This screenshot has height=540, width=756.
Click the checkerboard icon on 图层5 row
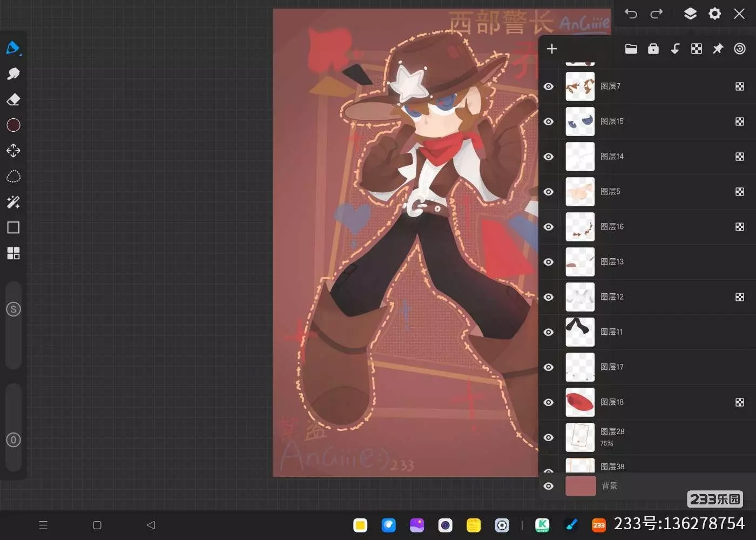(x=740, y=192)
